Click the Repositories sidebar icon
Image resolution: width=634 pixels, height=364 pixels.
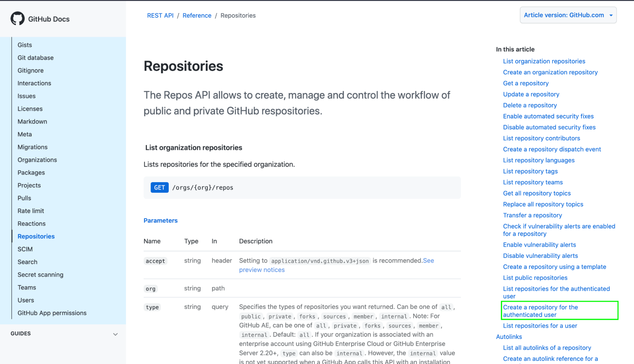36,236
